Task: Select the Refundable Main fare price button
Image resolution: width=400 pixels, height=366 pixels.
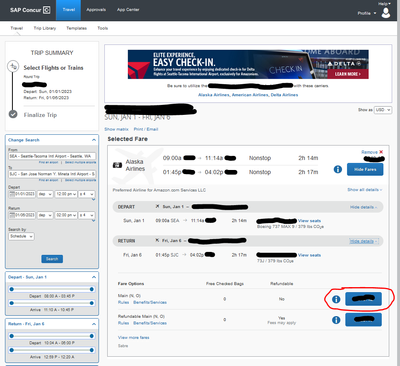Action: pos(363,320)
